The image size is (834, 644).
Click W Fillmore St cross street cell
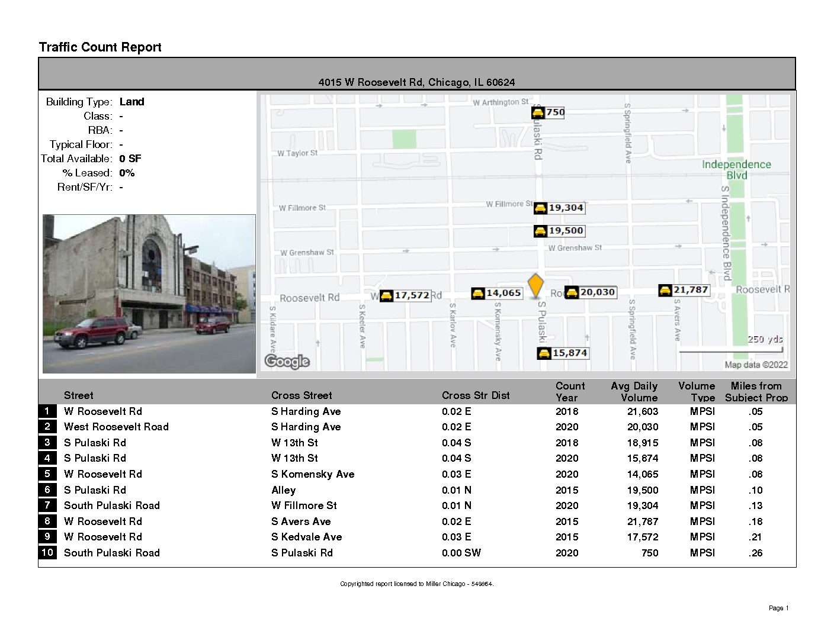tap(304, 505)
